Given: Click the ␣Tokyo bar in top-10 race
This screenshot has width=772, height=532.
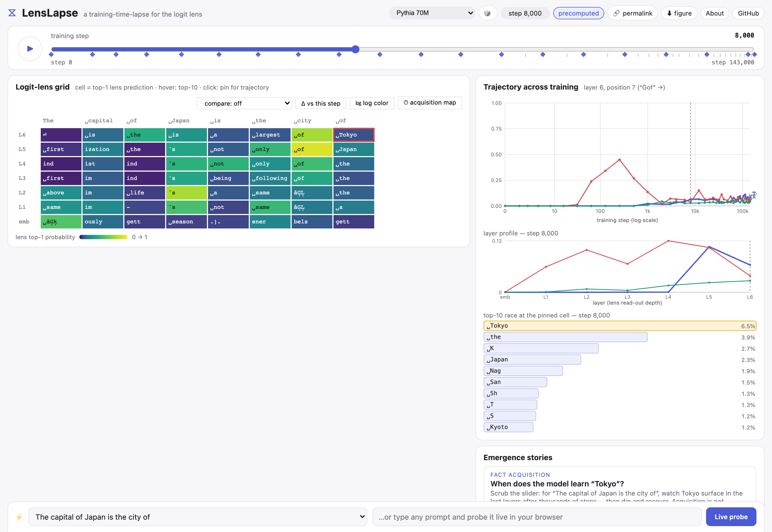Looking at the screenshot, I should (620, 326).
